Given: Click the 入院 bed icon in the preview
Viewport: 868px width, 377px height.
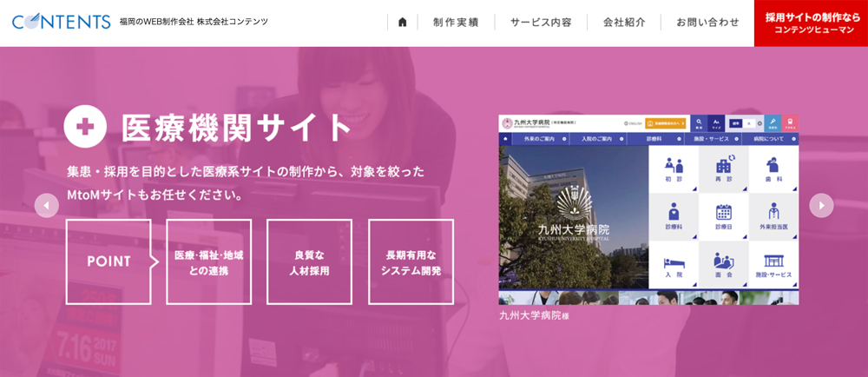Looking at the screenshot, I should click(x=674, y=265).
